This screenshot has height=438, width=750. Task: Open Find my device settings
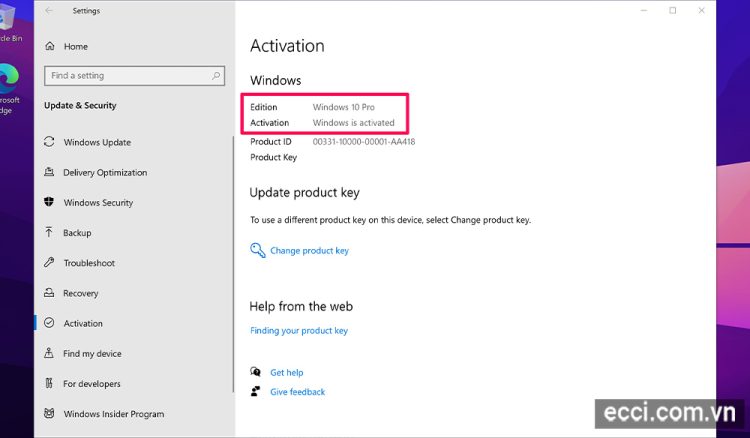(x=92, y=353)
